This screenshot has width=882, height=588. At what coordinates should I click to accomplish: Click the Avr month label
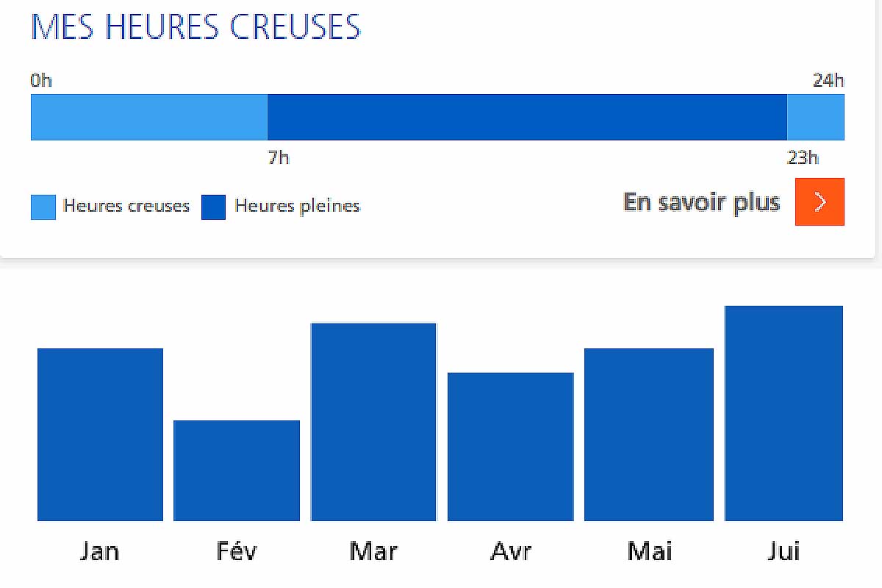coord(510,551)
